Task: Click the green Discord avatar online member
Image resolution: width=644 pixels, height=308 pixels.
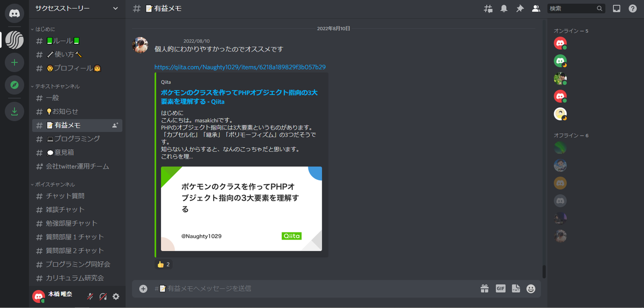Action: (x=560, y=61)
